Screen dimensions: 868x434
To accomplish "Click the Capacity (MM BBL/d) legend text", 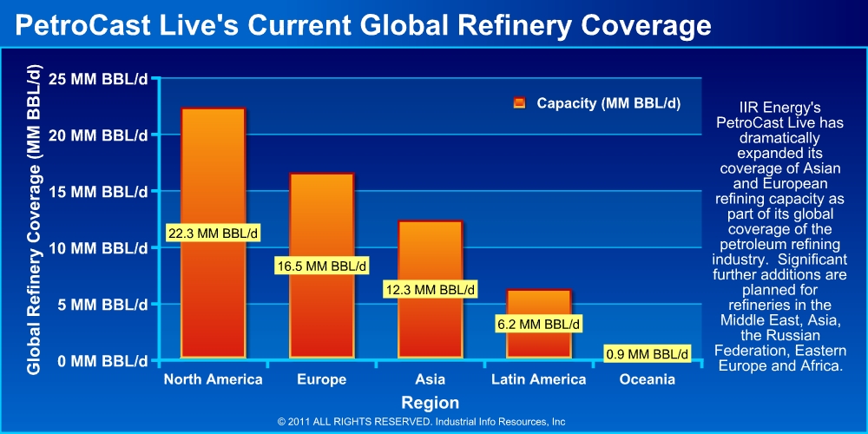I will 608,103.
